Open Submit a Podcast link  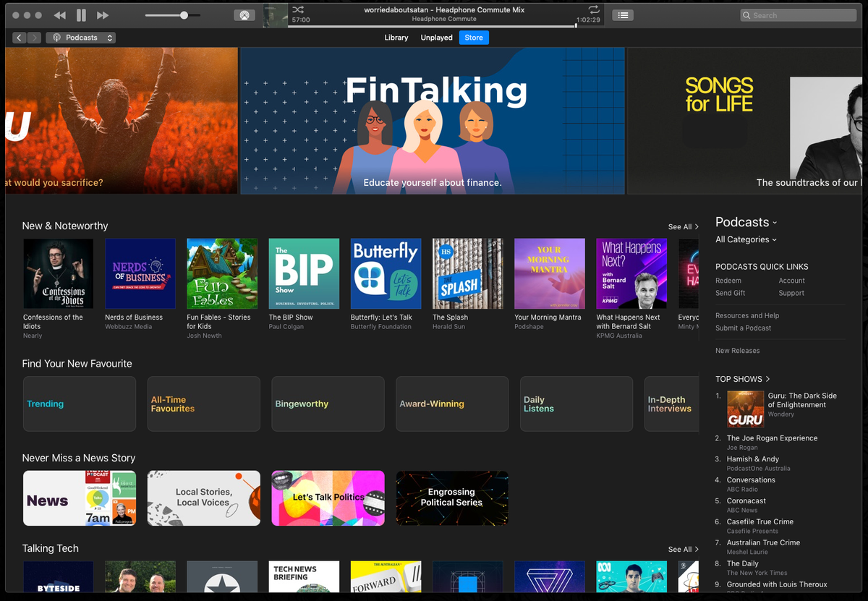[x=743, y=328]
